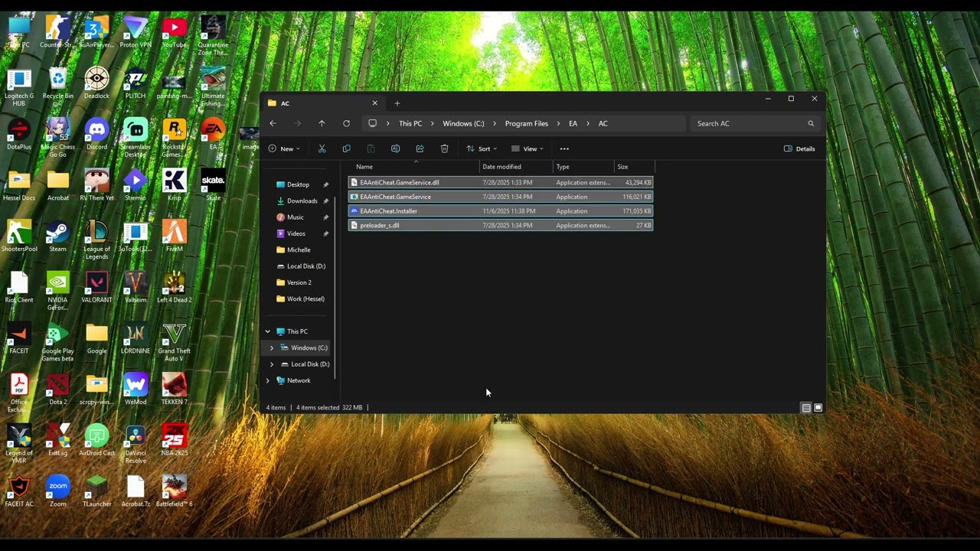Viewport: 980px width, 551px height.
Task: Select the EAAntiCheat.GameService application file
Action: 501,197
